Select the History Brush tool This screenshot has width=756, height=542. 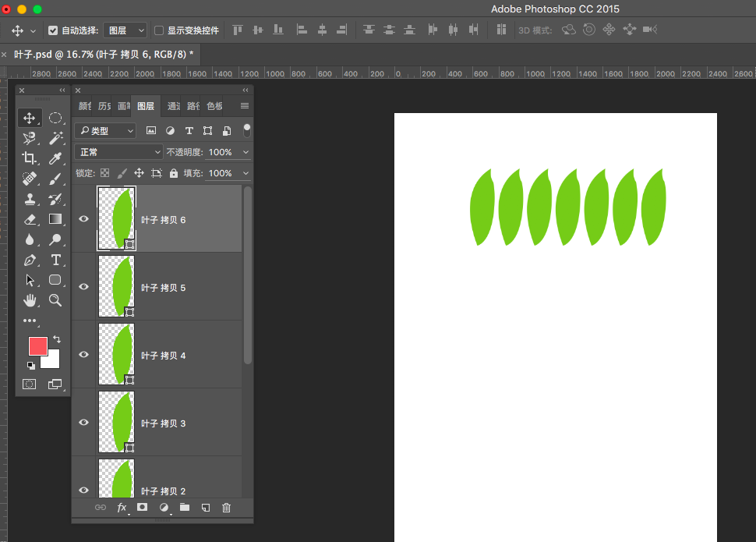[x=55, y=199]
